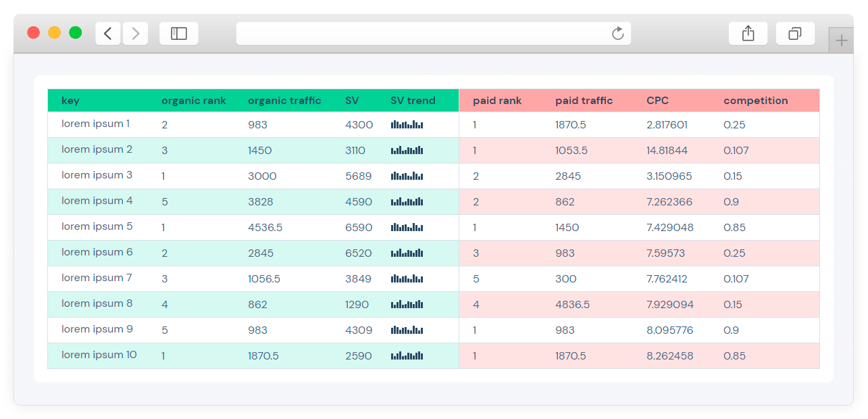Sort by the SV trend column header
Screen dimensions: 868x419
(x=413, y=101)
